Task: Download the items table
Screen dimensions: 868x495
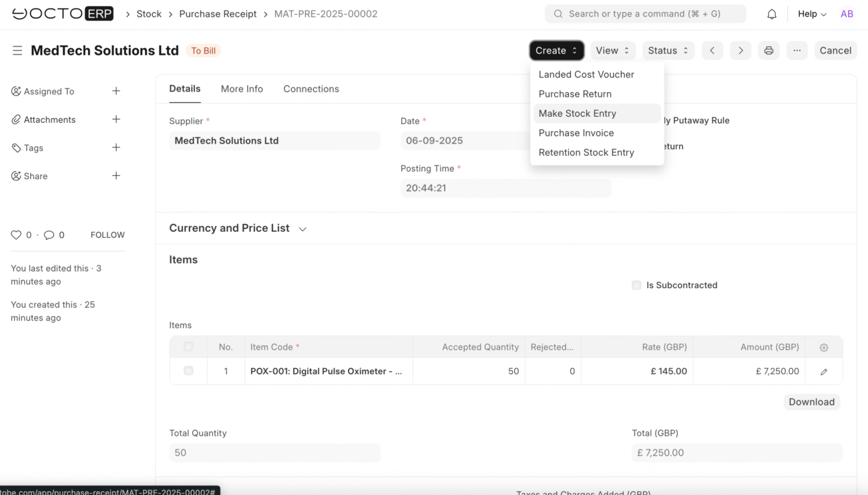Action: (811, 402)
